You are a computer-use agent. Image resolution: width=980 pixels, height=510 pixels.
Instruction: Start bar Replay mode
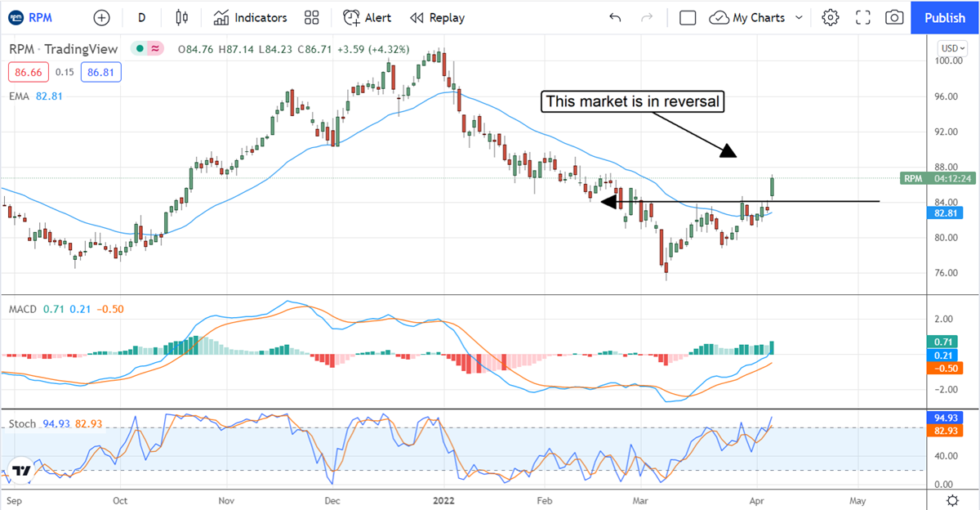[438, 17]
